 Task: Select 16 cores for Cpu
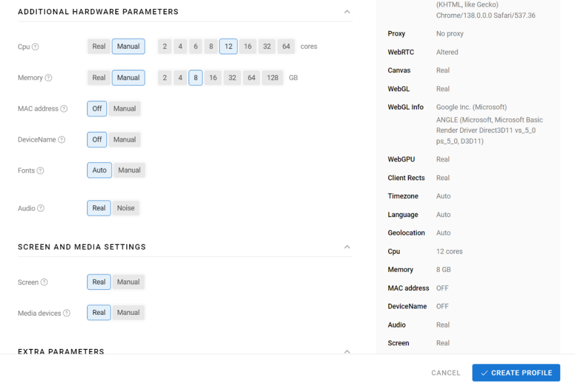[x=248, y=46]
